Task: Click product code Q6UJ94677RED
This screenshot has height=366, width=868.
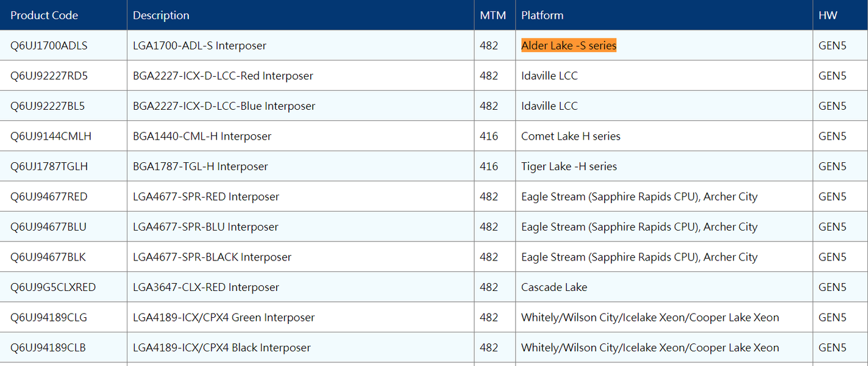Action: [49, 196]
